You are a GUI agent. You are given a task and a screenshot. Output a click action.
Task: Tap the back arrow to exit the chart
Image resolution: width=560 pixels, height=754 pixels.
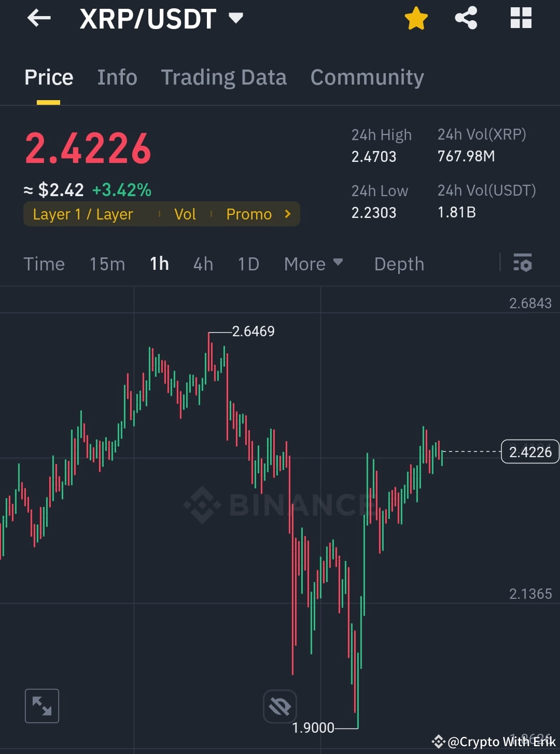point(39,18)
